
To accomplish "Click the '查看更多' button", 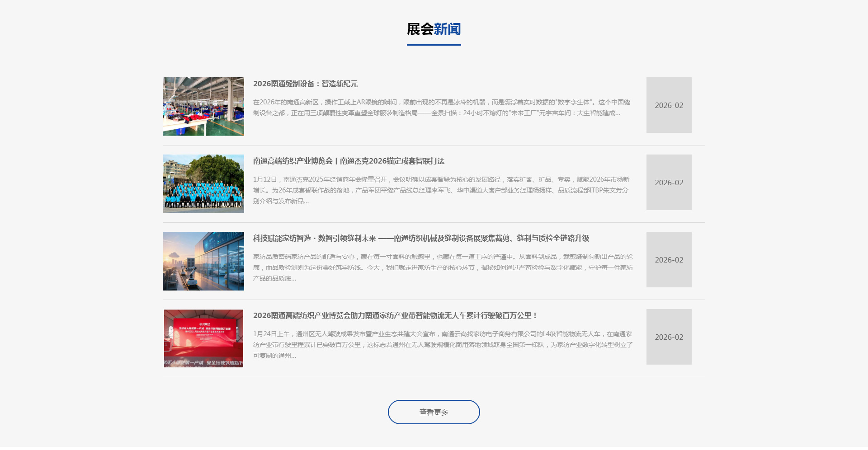I will click(x=434, y=412).
